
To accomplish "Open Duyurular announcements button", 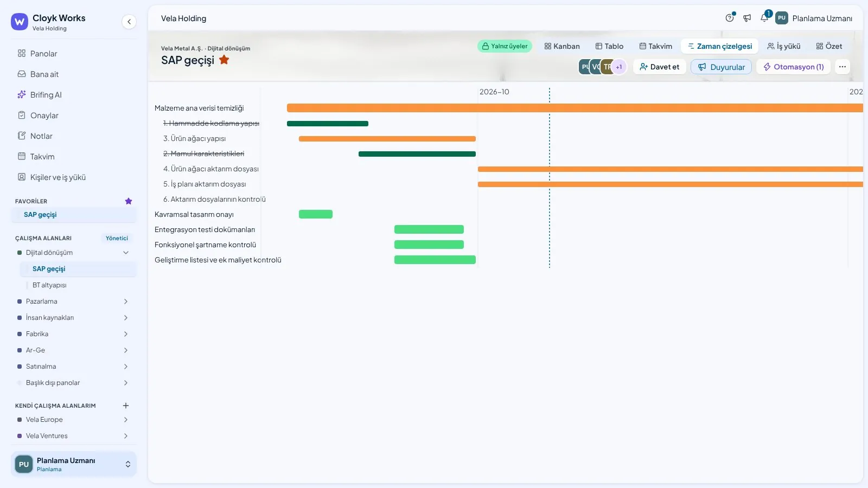I will click(721, 67).
